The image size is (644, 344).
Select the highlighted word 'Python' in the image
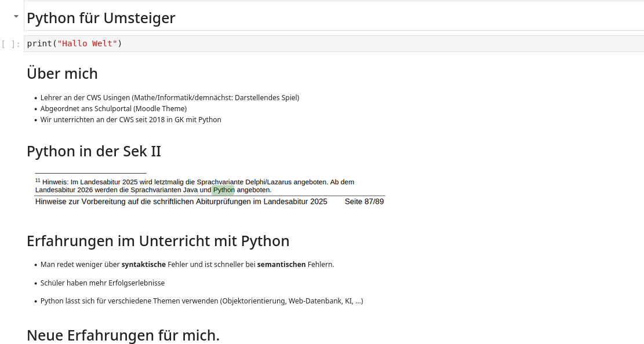(223, 189)
